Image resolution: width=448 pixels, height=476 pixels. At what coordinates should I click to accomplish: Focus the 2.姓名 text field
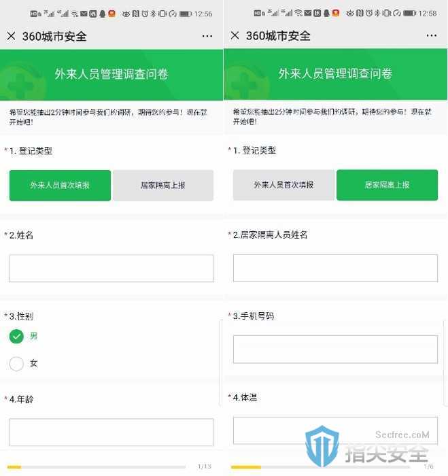(x=111, y=269)
